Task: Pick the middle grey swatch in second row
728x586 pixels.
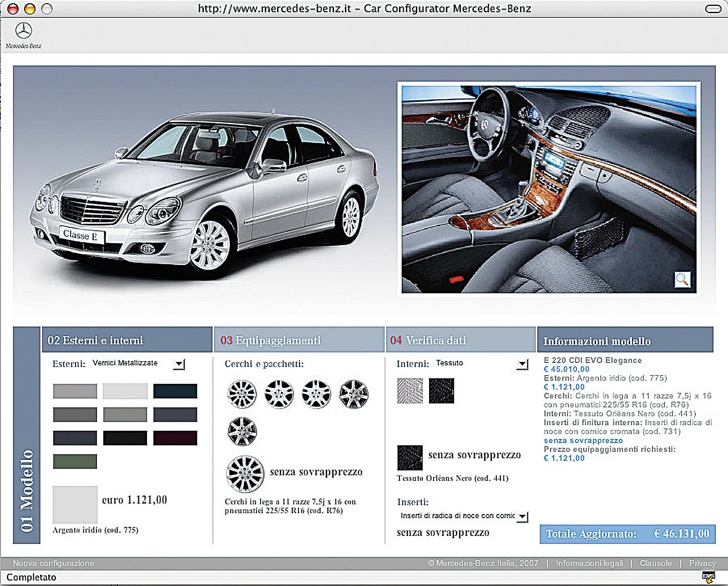Action: [x=125, y=415]
